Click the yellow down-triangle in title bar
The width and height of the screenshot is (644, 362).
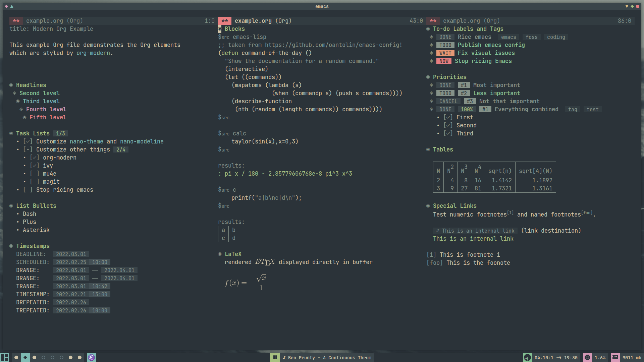click(x=627, y=6)
